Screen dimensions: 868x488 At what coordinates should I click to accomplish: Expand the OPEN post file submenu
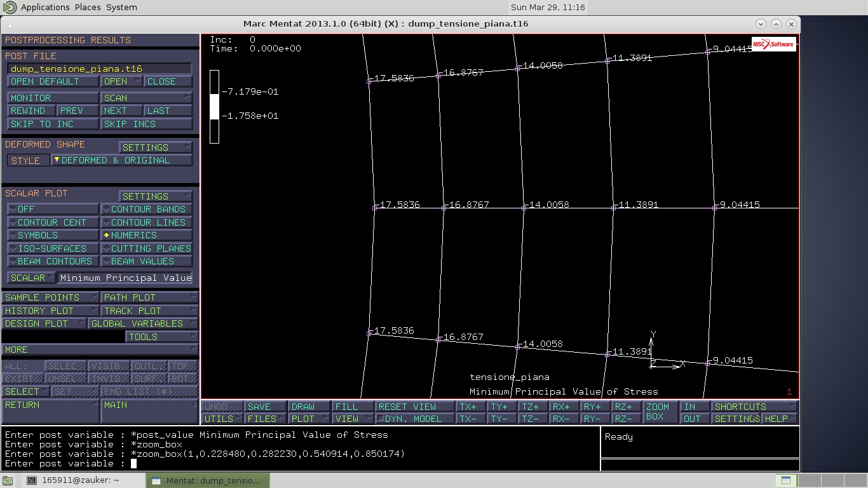click(x=121, y=81)
